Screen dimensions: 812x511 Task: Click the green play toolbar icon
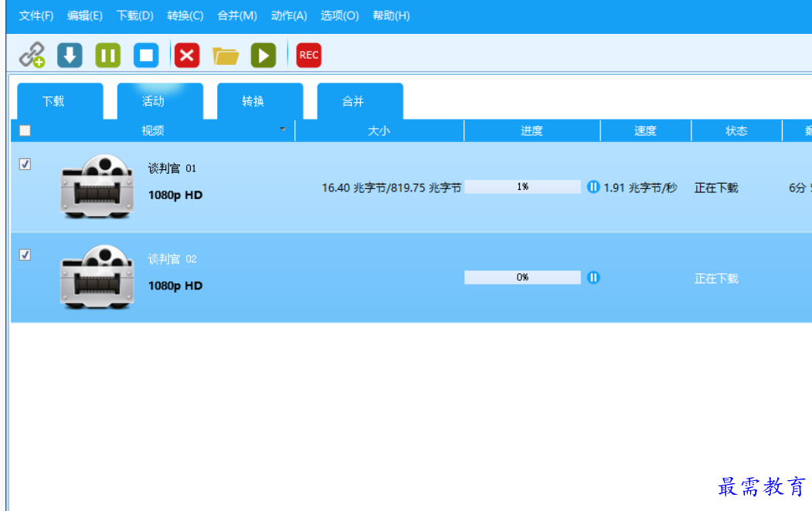tap(263, 55)
